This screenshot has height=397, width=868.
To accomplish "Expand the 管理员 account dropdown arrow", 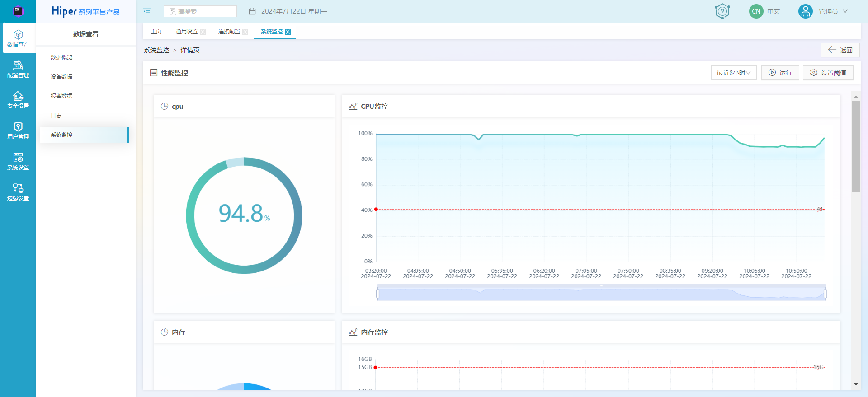I will point(845,11).
